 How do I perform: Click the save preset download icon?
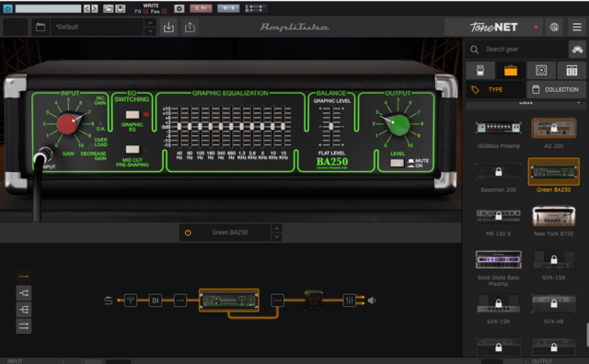click(168, 27)
